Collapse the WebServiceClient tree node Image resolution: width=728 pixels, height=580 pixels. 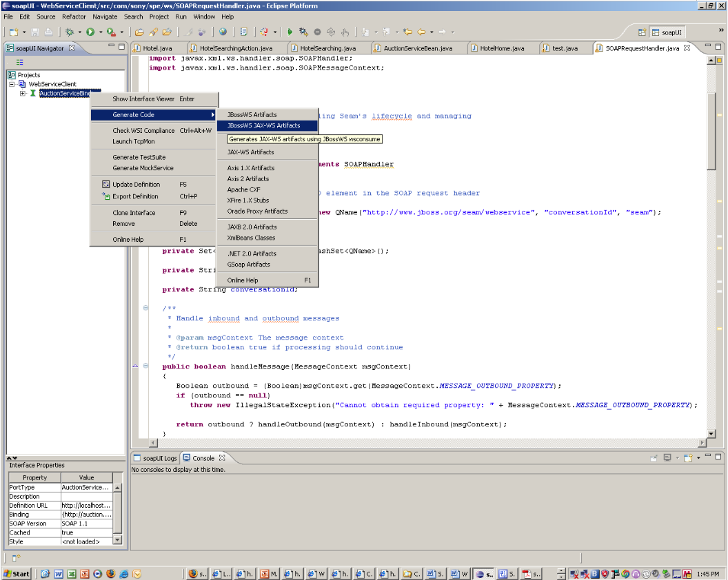(12, 84)
